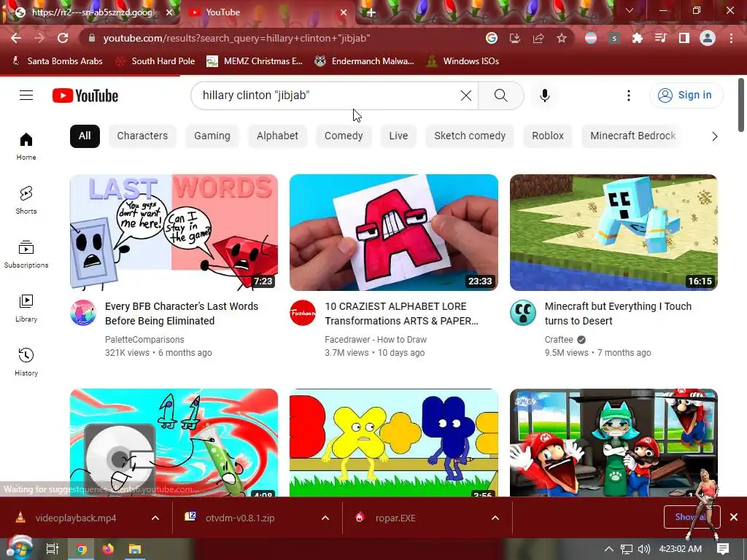This screenshot has height=560, width=747.
Task: Open Shorts from the sidebar
Action: pos(26,200)
